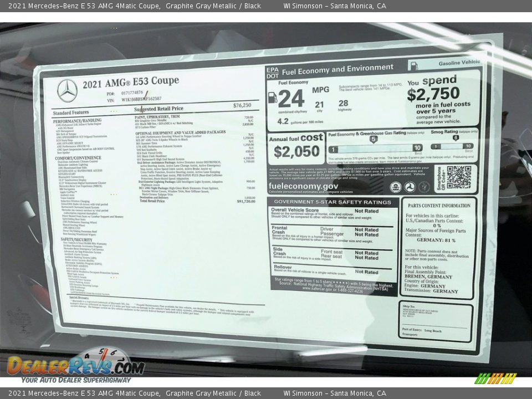Click 'Not Rated' beside Passenger
The width and height of the screenshot is (532, 399).
tap(366, 234)
